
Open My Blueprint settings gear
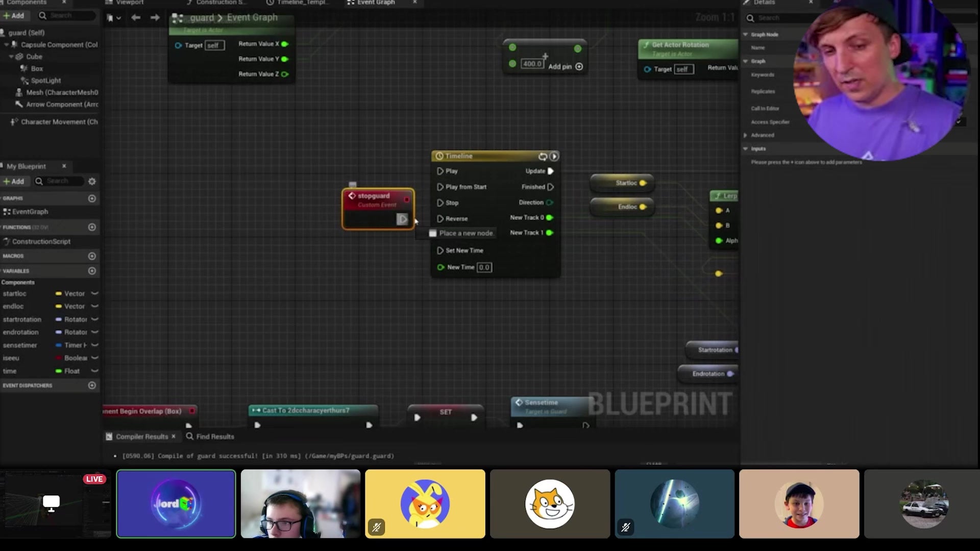(x=92, y=181)
